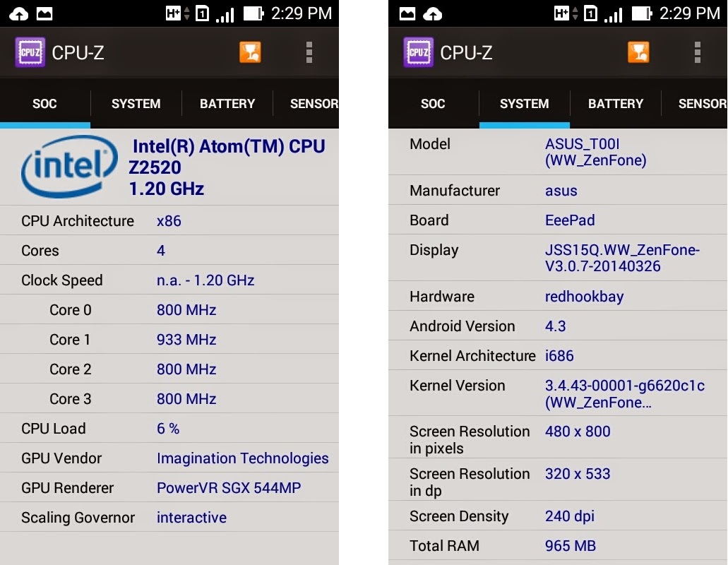This screenshot has height=565, width=728.
Task: Select Manufacturer value asus
Action: click(561, 191)
